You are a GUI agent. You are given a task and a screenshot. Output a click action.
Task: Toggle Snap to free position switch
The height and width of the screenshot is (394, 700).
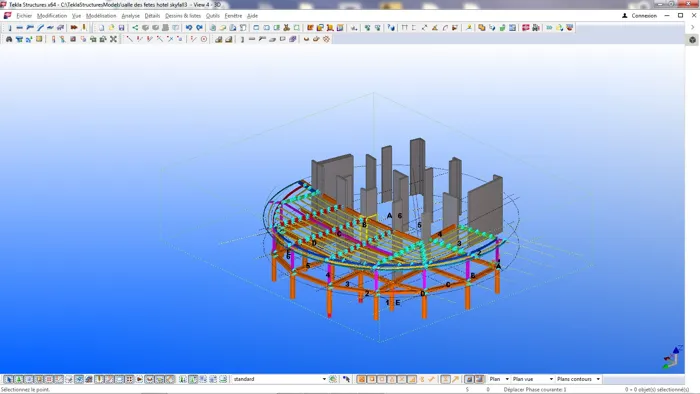(x=432, y=379)
